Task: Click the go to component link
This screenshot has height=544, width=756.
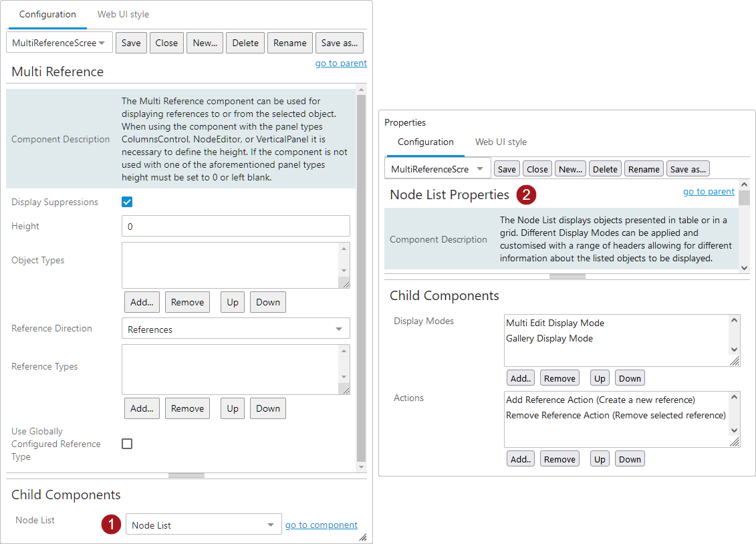Action: click(321, 525)
